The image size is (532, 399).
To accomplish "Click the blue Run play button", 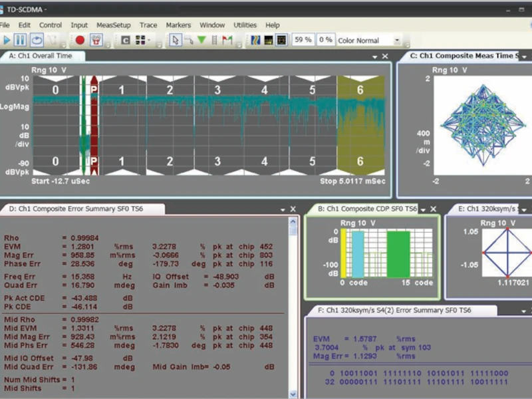I will click(x=6, y=40).
